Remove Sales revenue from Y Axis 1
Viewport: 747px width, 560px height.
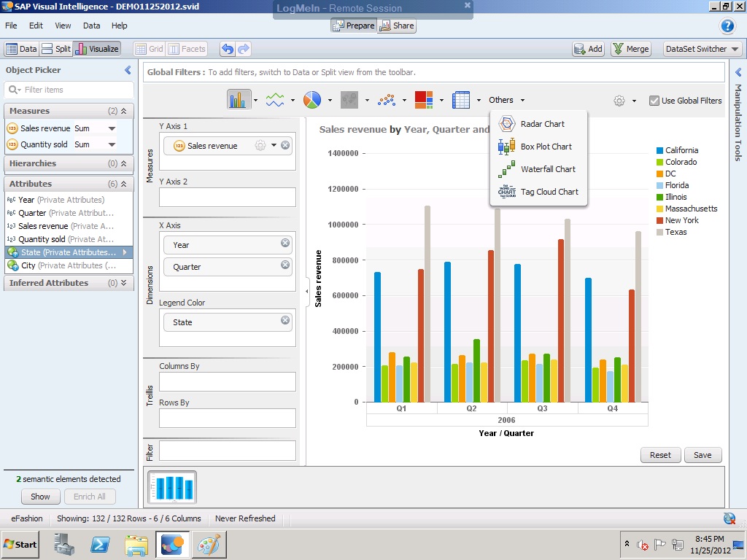point(285,145)
